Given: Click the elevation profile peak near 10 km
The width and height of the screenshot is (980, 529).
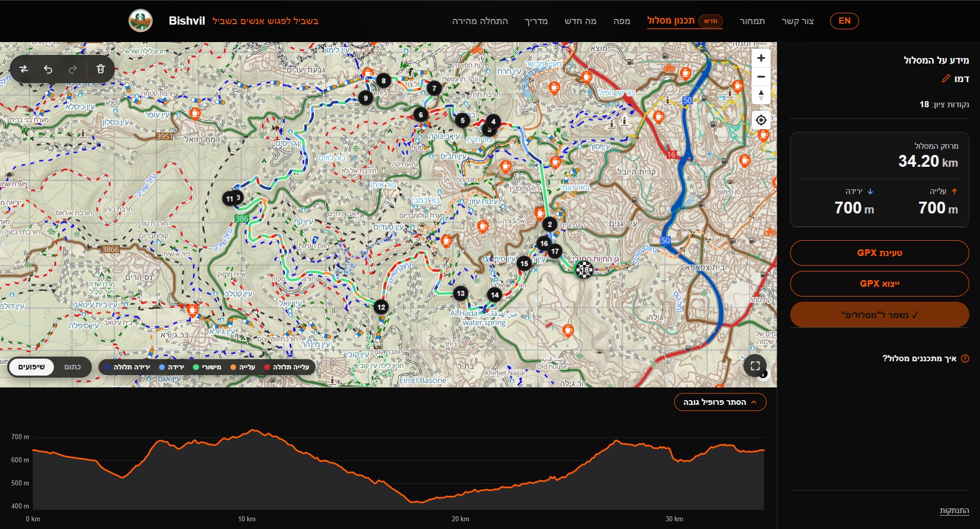Looking at the screenshot, I should (x=252, y=430).
